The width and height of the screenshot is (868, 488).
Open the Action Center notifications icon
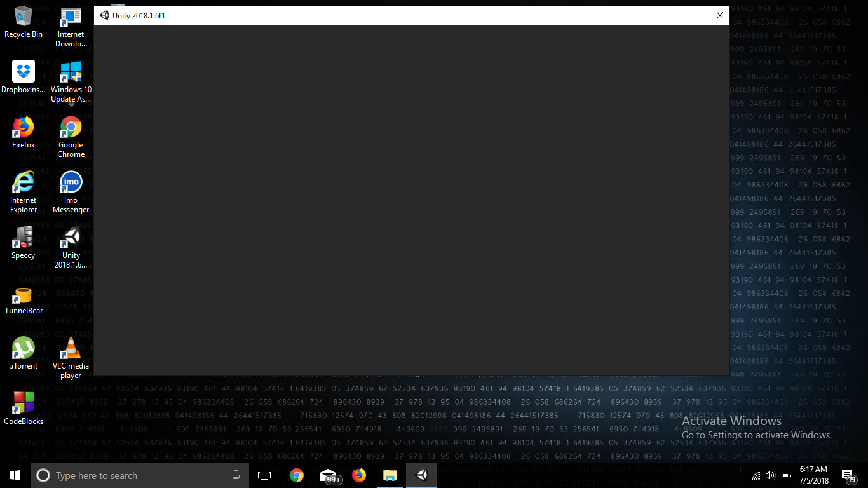click(x=849, y=475)
